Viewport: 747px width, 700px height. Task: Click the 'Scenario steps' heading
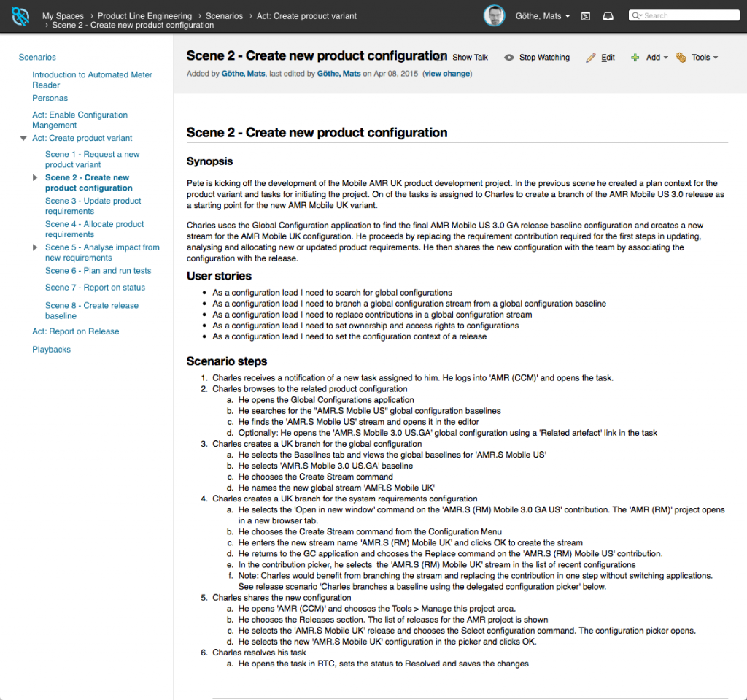[227, 361]
